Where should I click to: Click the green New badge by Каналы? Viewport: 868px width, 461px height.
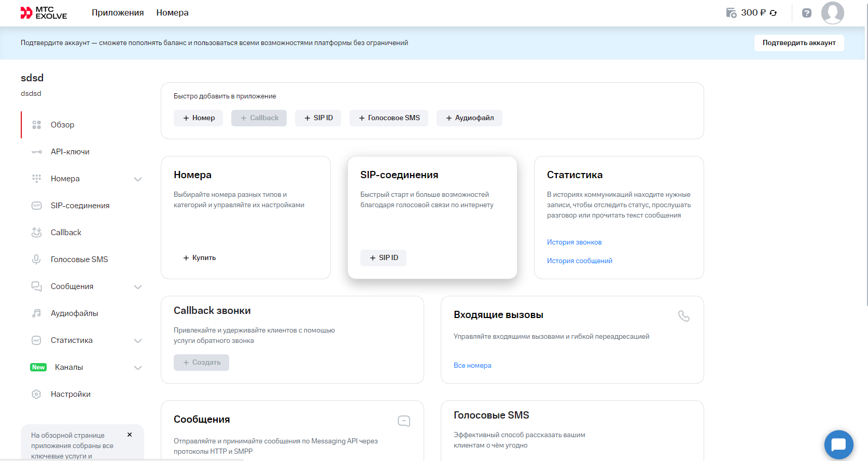coord(38,367)
